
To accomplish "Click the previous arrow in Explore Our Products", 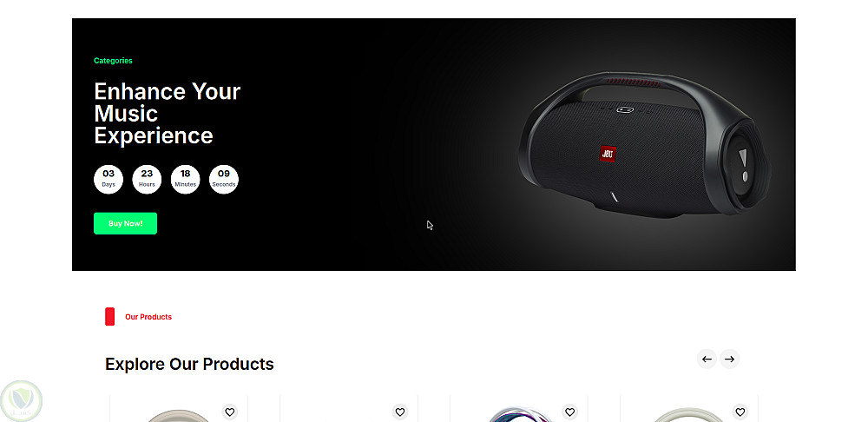I will click(707, 359).
